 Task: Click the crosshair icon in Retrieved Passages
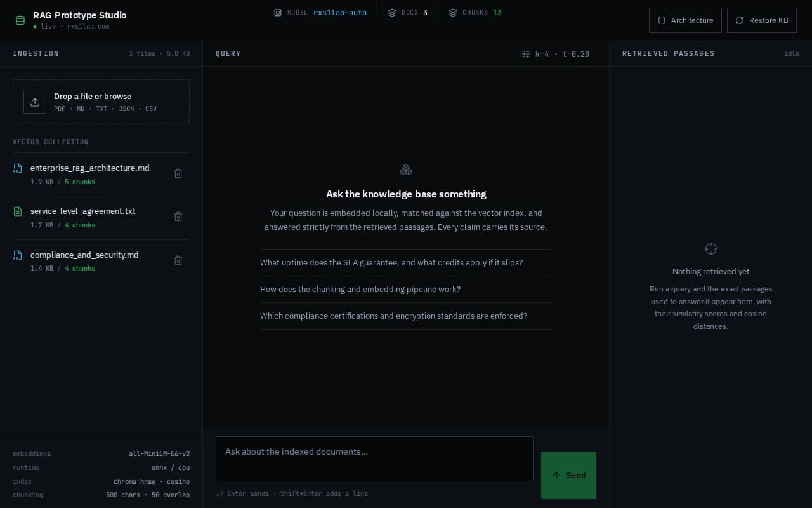coord(711,249)
